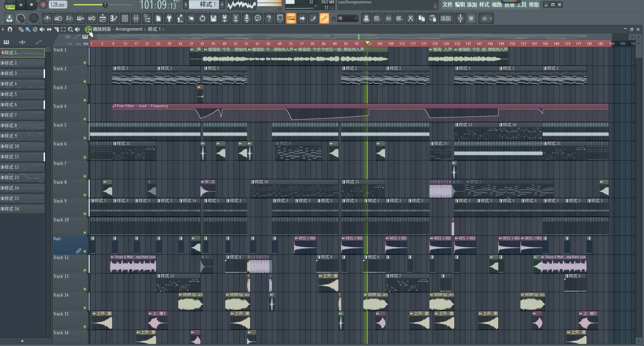Open 添加 menu in menu bar

click(x=472, y=5)
